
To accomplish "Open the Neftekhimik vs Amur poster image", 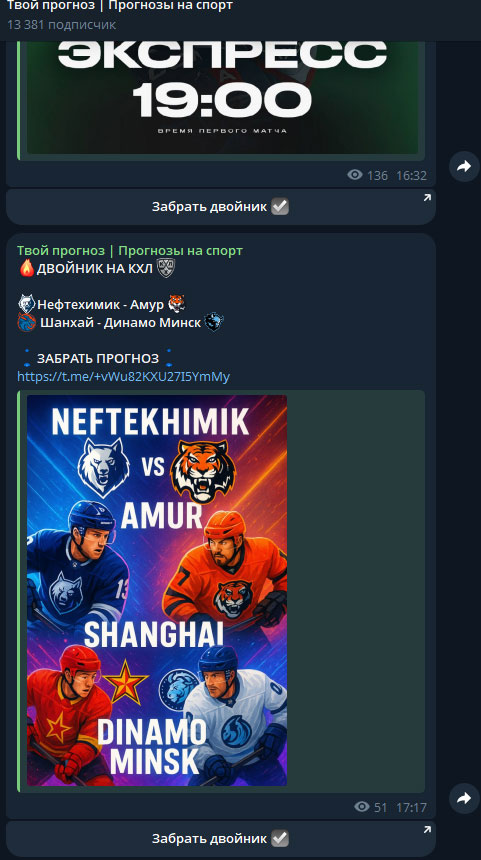I will click(x=157, y=590).
